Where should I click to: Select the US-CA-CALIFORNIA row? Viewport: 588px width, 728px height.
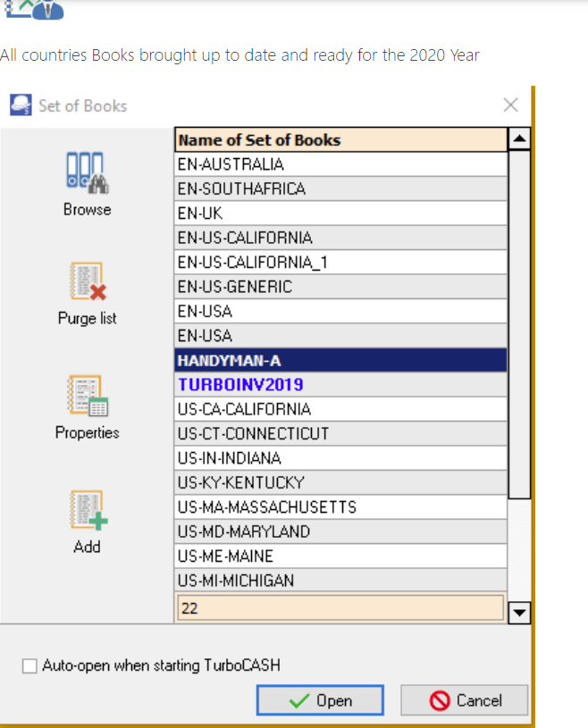340,409
